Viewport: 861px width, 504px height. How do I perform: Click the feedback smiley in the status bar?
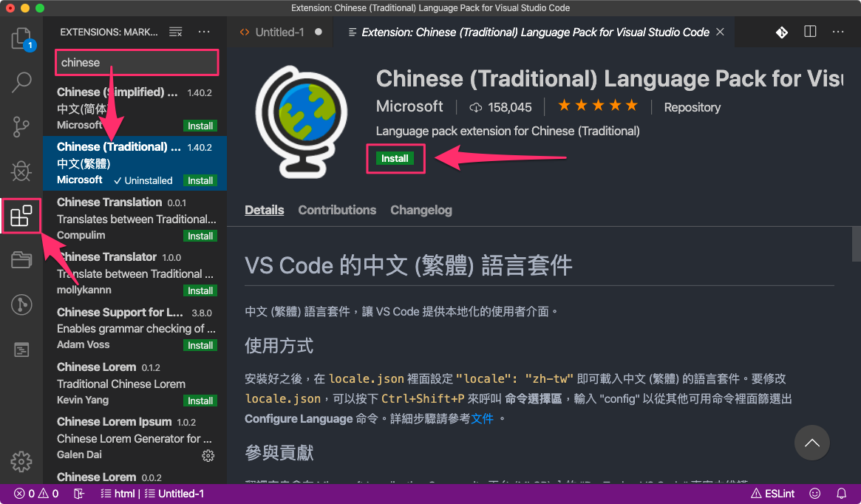[815, 494]
